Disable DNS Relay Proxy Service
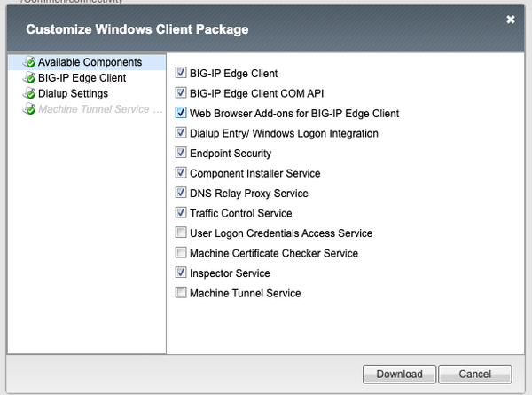The height and width of the screenshot is (395, 532). pyautogui.click(x=181, y=194)
